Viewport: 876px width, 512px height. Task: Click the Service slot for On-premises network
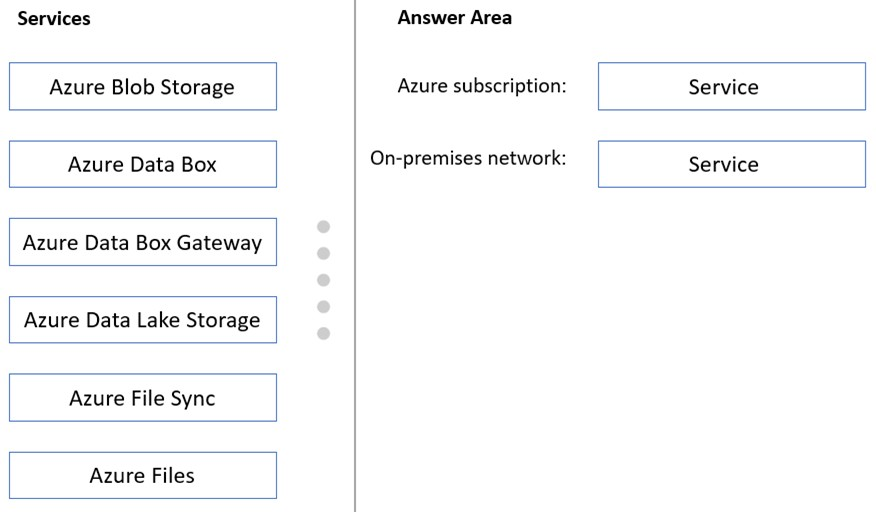point(732,164)
